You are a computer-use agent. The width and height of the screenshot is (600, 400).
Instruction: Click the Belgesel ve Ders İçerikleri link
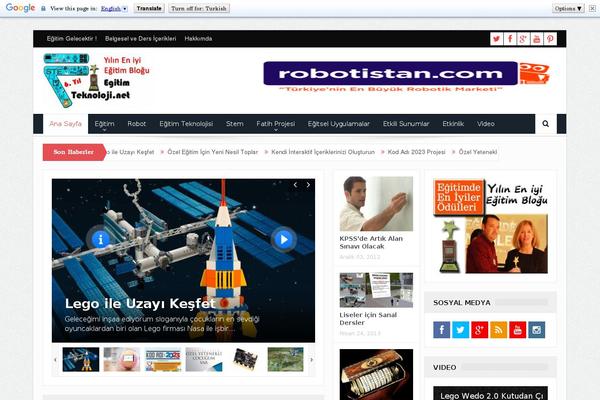(x=140, y=39)
